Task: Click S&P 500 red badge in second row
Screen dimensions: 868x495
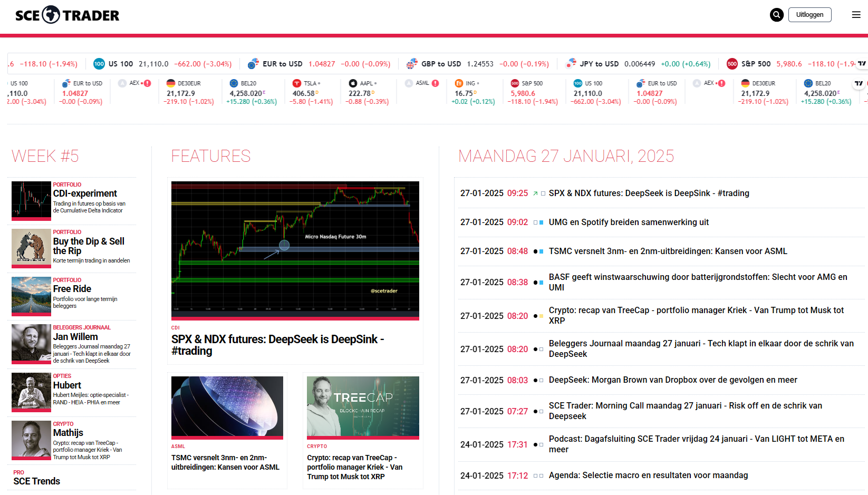Action: point(515,83)
